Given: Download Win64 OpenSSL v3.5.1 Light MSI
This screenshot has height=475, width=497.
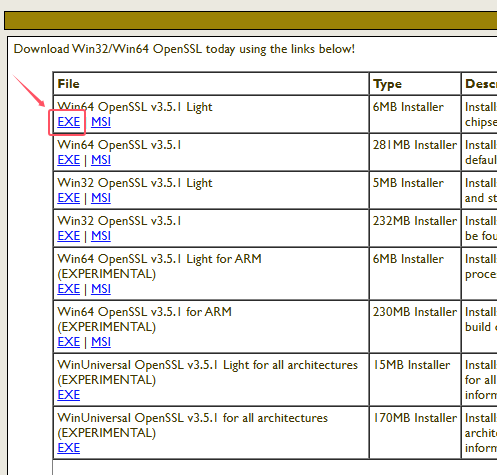Looking at the screenshot, I should 101,122.
